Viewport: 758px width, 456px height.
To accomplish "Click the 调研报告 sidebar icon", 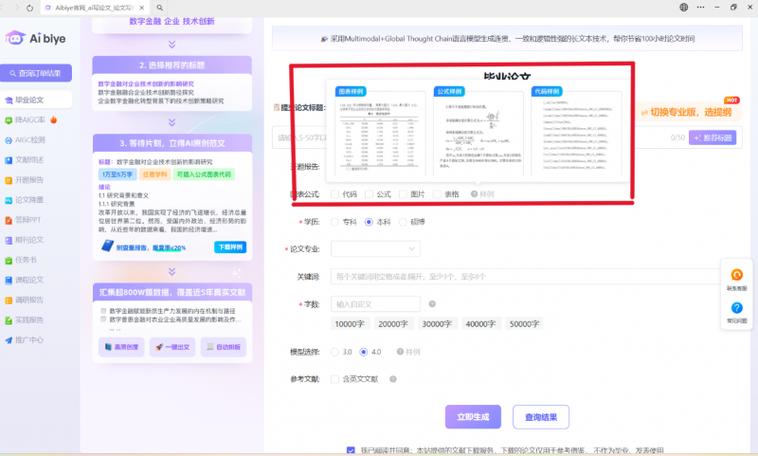I will (8, 300).
